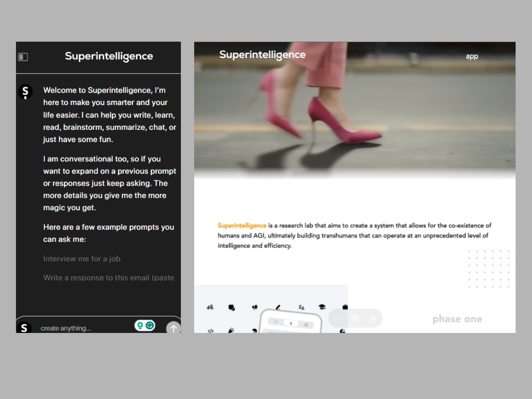This screenshot has width=532, height=399.
Task: Select the 'Write a response to this email' prompt
Action: tap(109, 278)
